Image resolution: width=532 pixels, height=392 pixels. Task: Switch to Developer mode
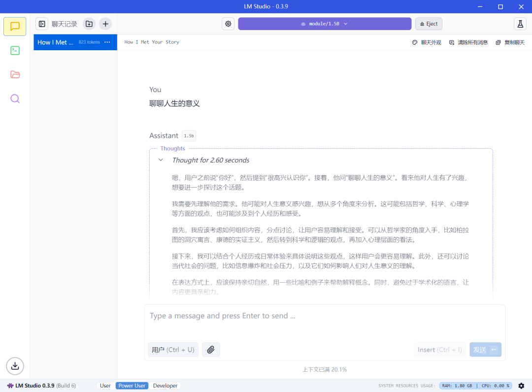tap(165, 386)
